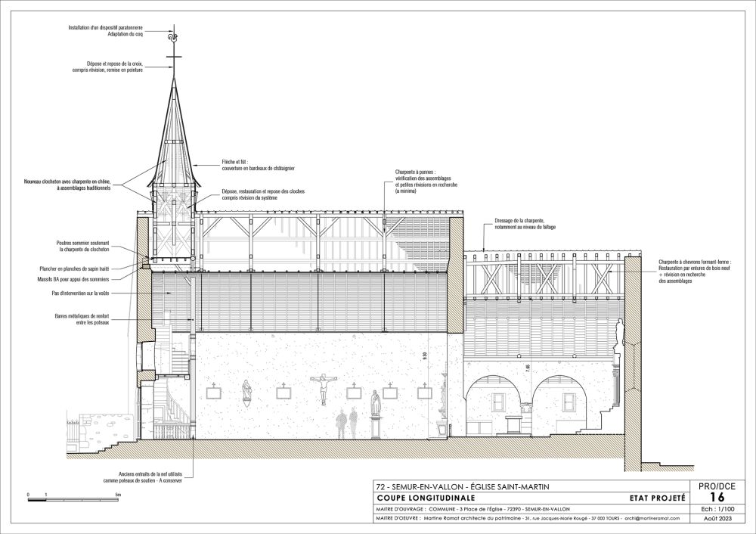Select the human silhouettes in the nave
This screenshot has height=534, width=756.
click(346, 424)
